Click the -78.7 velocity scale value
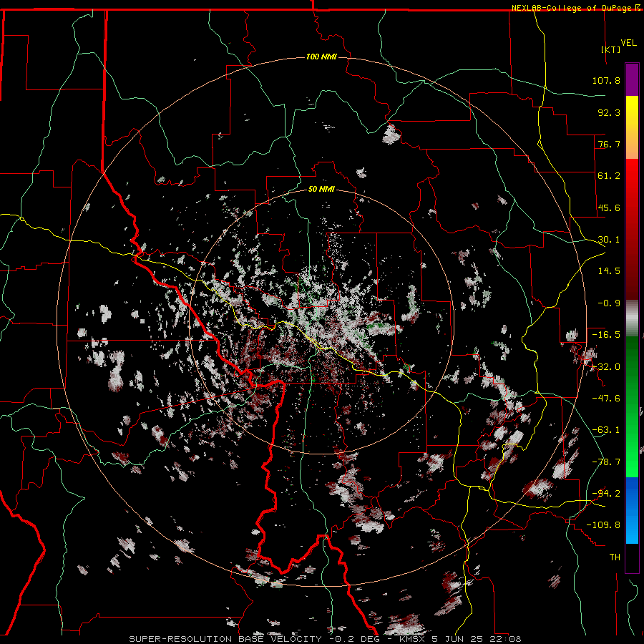This screenshot has width=644, height=644. pyautogui.click(x=606, y=462)
